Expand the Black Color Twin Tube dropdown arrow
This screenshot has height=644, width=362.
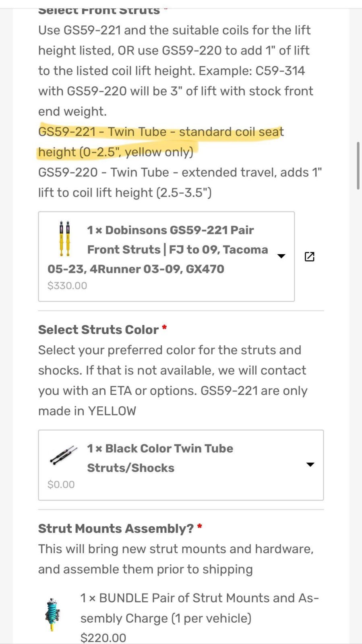(310, 465)
